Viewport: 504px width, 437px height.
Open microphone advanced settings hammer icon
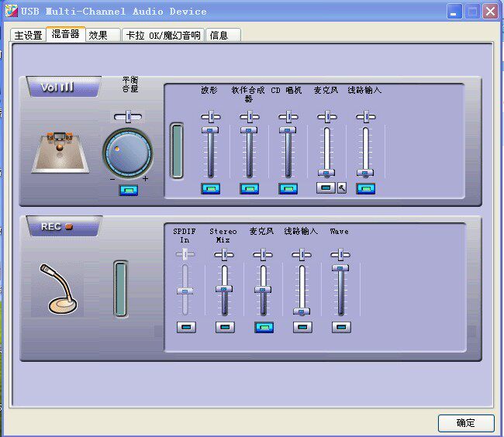pos(342,188)
